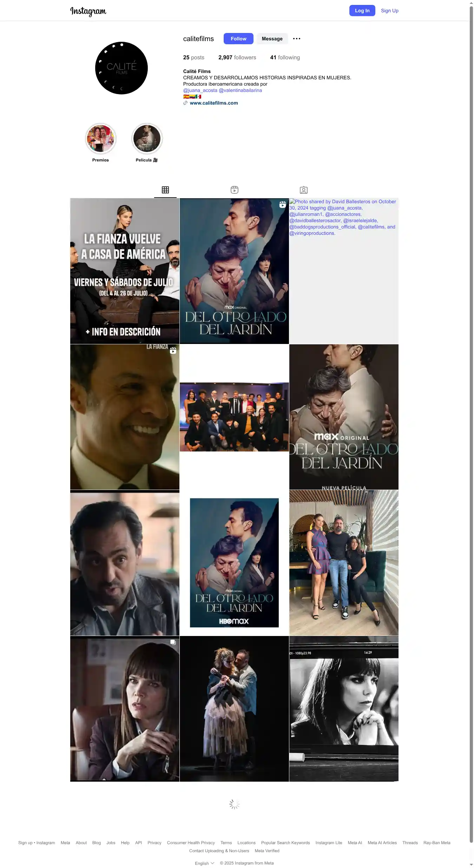Viewport: 474px width, 868px height.
Task: View the 2,907 followers list
Action: tap(237, 58)
